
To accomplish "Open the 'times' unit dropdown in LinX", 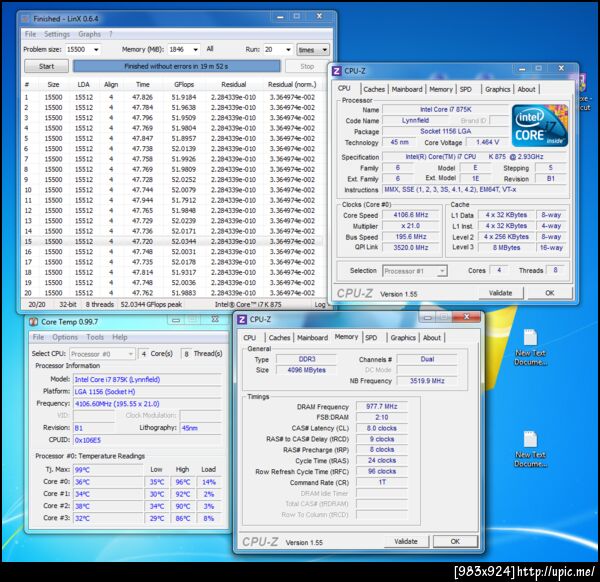I will point(313,50).
